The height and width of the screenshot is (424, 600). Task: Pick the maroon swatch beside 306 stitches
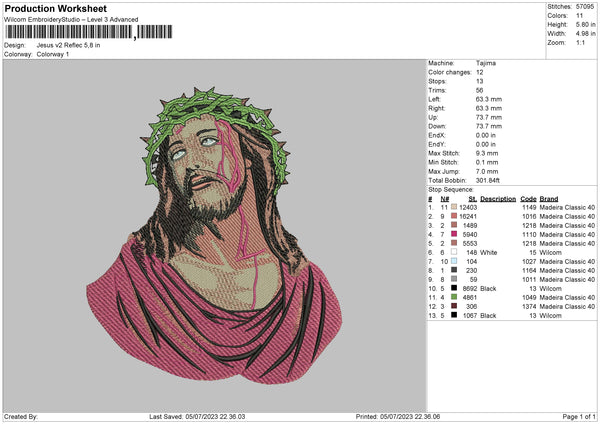(454, 306)
